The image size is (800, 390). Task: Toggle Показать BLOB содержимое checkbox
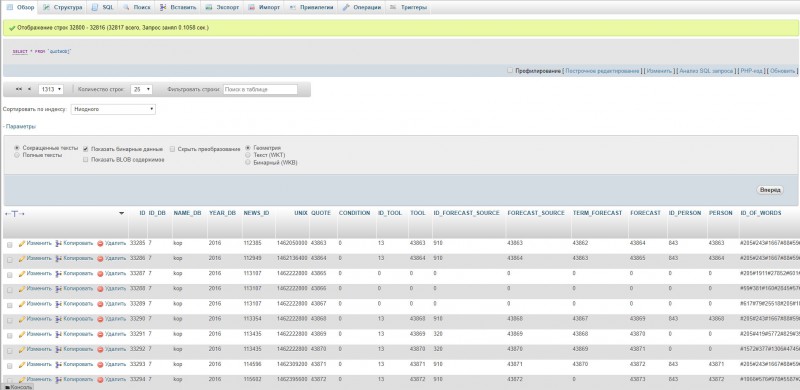pos(86,160)
